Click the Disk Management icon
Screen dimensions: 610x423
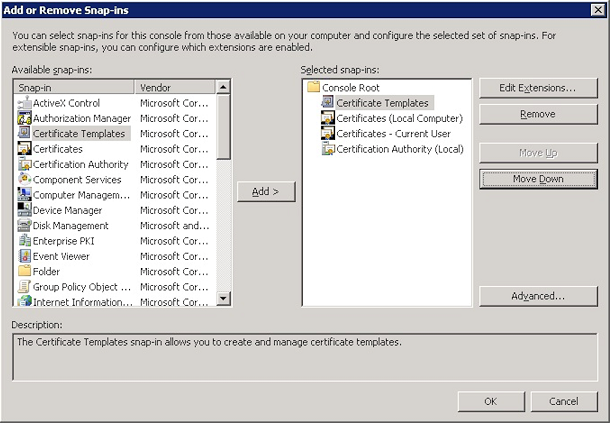(24, 225)
